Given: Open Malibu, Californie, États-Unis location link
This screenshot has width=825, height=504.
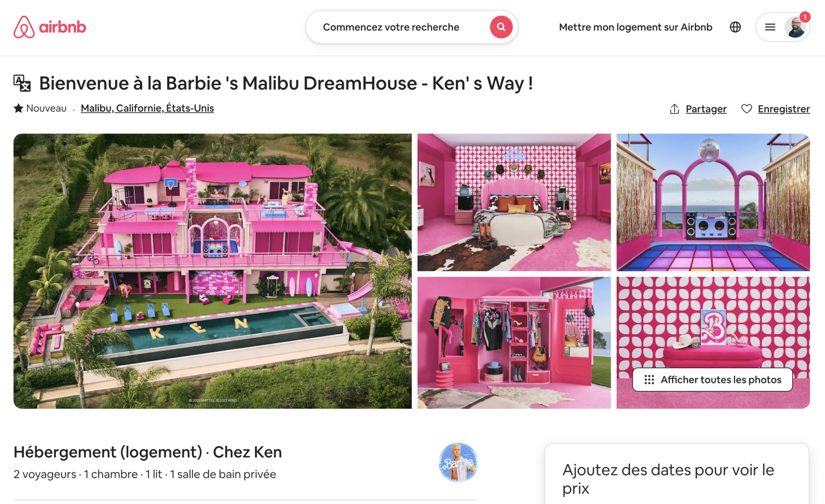Looking at the screenshot, I should 147,108.
